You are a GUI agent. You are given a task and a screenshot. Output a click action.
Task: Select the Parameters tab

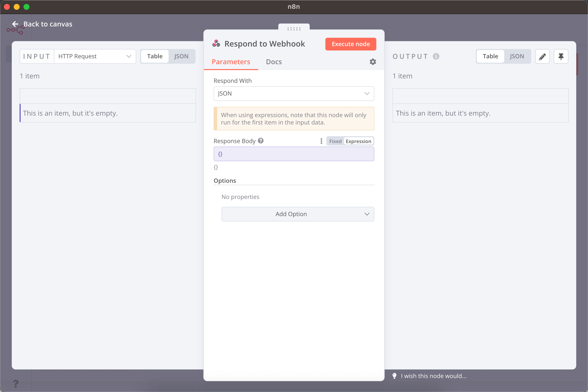point(231,62)
